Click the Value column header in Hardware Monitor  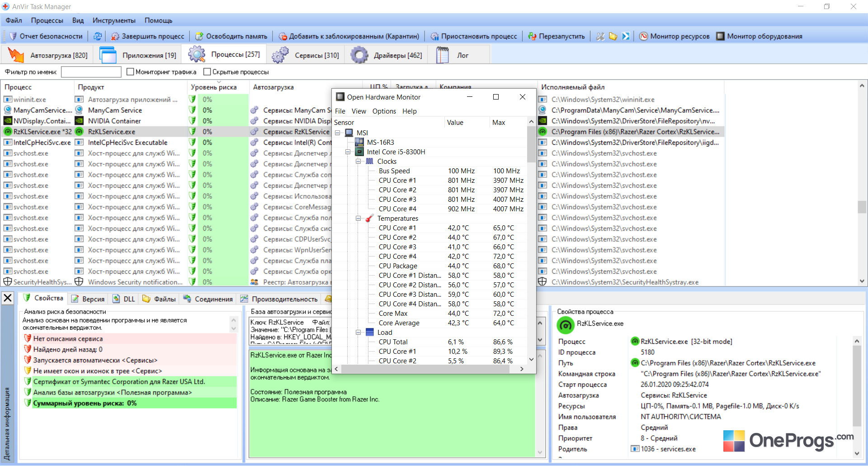coord(467,123)
